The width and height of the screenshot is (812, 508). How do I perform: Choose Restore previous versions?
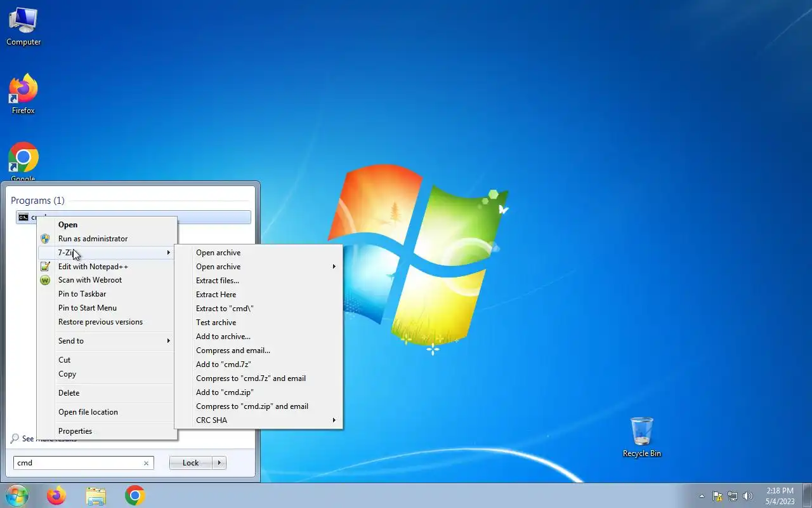[107, 322]
